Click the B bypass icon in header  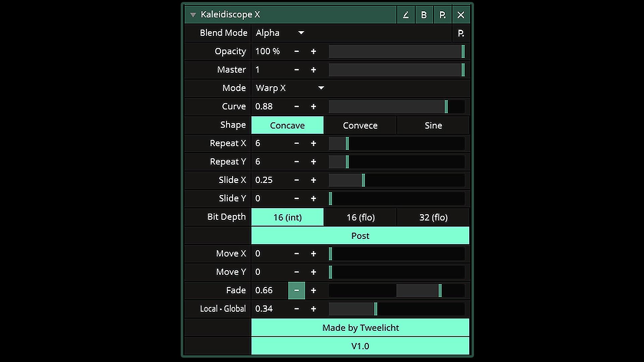point(424,15)
